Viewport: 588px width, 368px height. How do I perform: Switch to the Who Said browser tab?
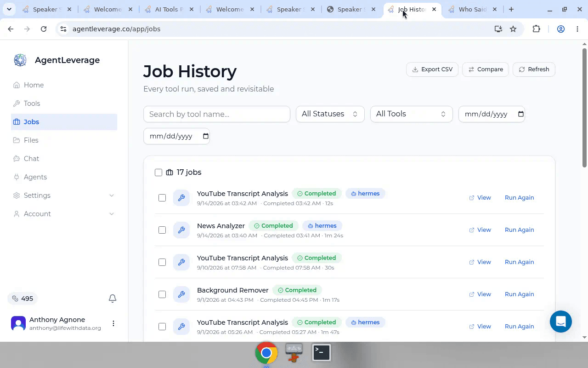coord(472,9)
